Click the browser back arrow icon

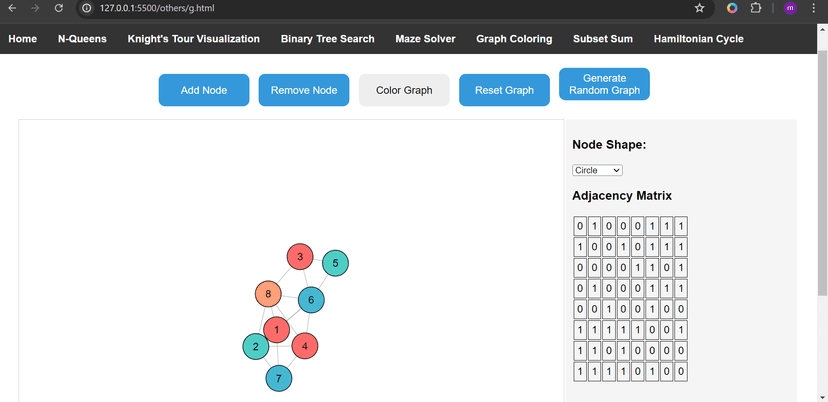(12, 8)
